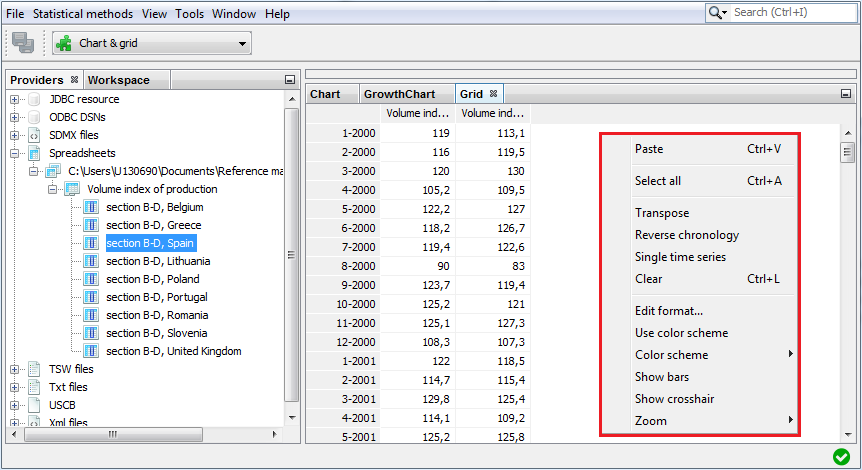Click in the Search (Ctrl+I) field

pos(790,12)
